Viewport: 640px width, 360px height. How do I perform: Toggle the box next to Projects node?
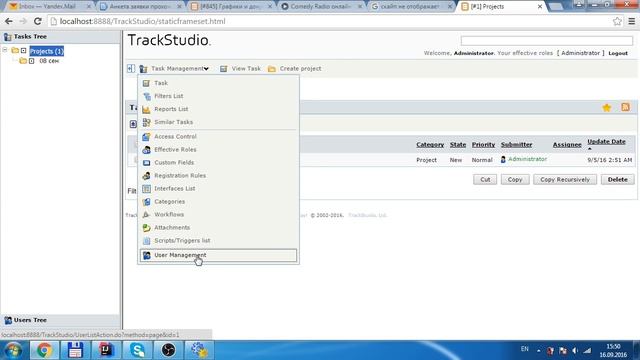tap(23, 51)
